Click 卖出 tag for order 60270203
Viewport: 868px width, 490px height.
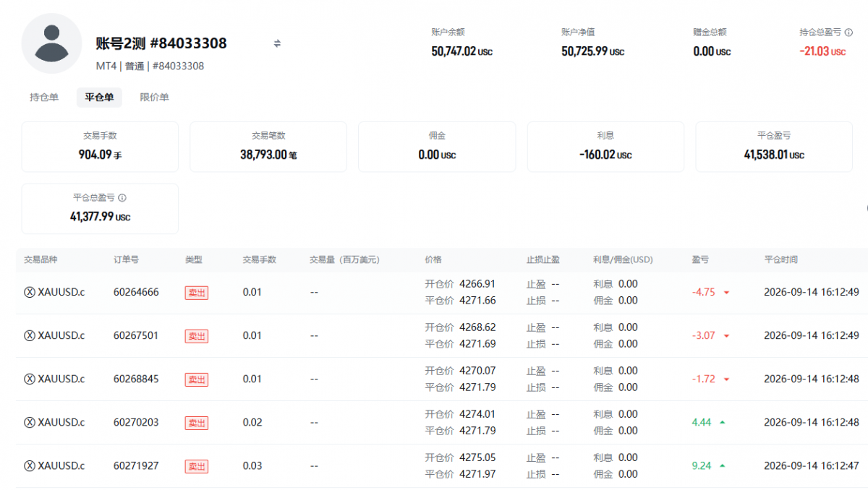coord(197,423)
